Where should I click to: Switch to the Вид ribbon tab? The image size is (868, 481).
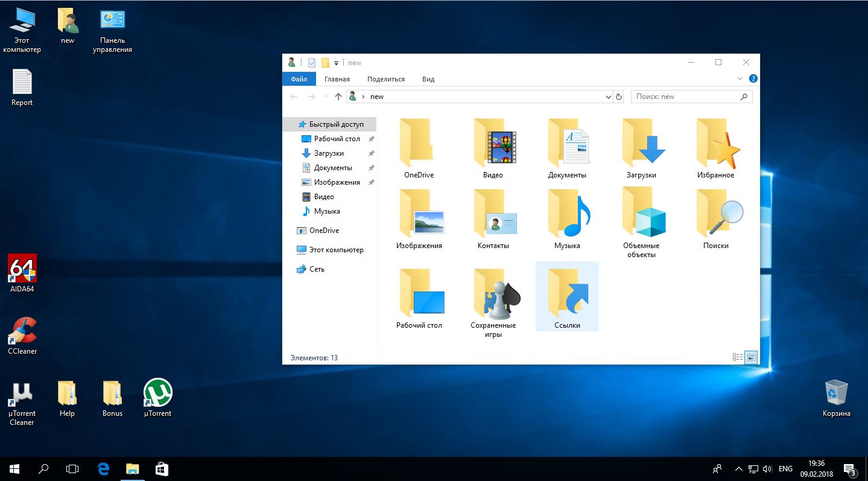pos(428,79)
